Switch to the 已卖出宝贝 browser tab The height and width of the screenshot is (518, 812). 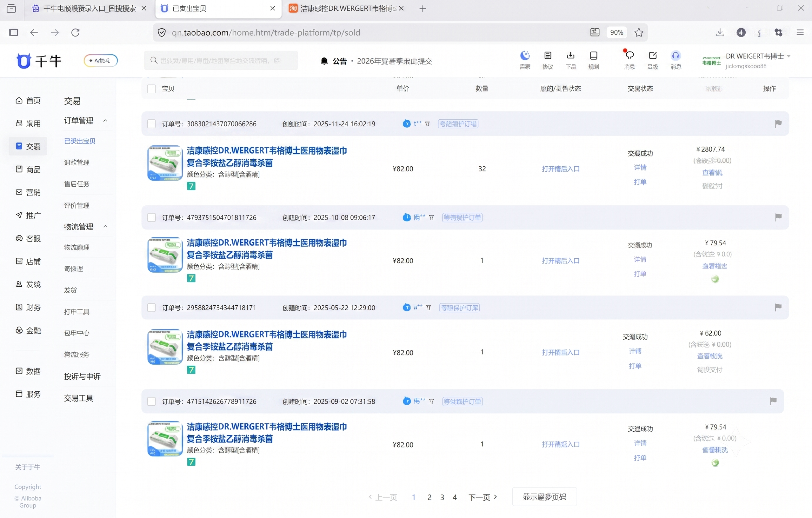(218, 9)
